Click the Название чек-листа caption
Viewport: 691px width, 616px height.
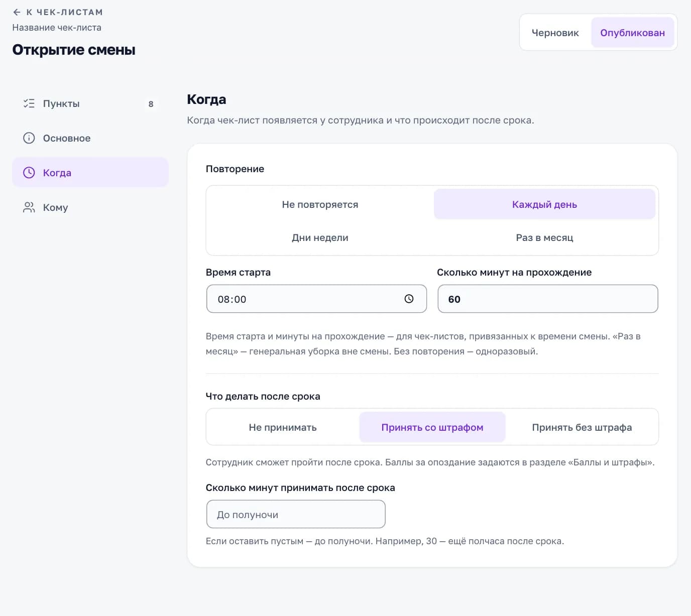pos(57,28)
